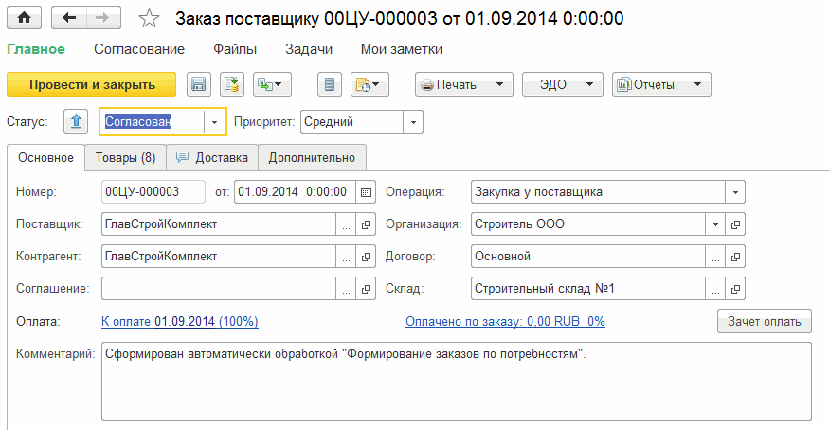Click the Поставщик field ГлавСтройКомплект

(x=219, y=225)
